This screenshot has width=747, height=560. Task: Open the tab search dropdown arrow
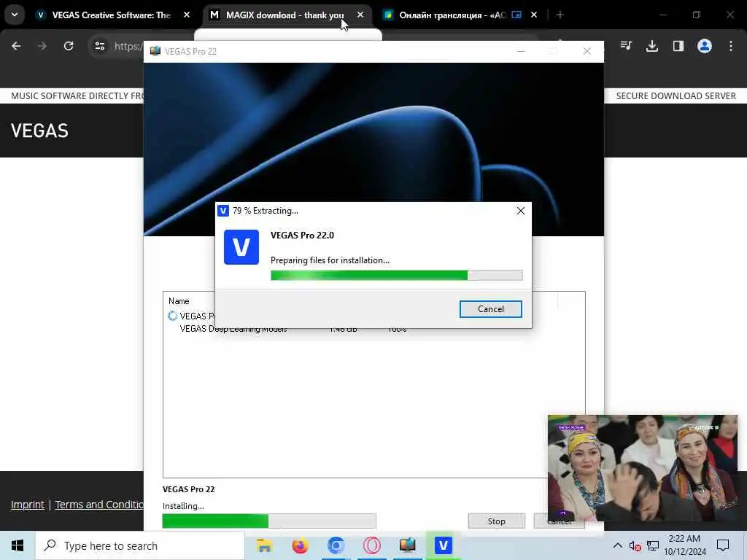coord(15,15)
